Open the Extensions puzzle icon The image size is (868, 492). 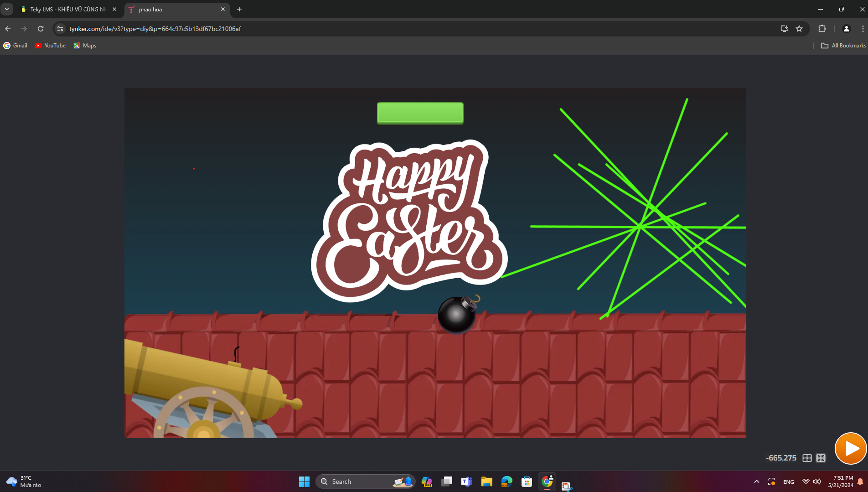coord(822,29)
